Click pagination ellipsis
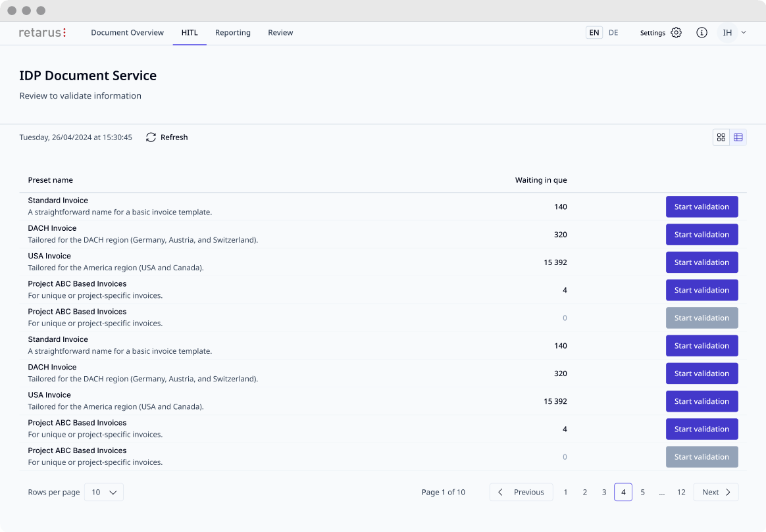Image resolution: width=766 pixels, height=532 pixels. 661,492
